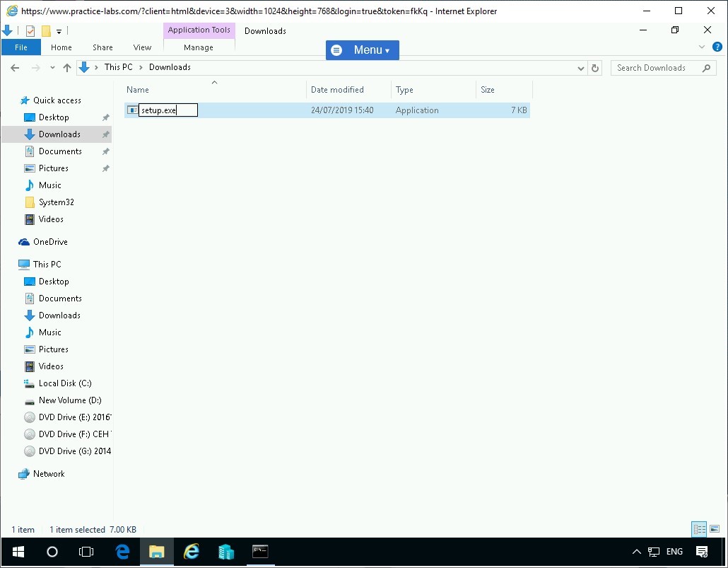
Task: Go back with the Back arrow
Action: (x=15, y=68)
